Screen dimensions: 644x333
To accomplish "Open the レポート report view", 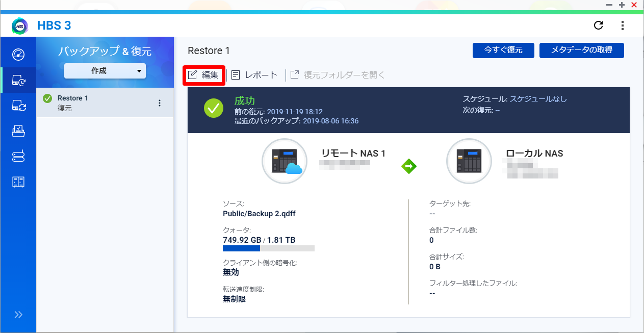I will tap(254, 75).
